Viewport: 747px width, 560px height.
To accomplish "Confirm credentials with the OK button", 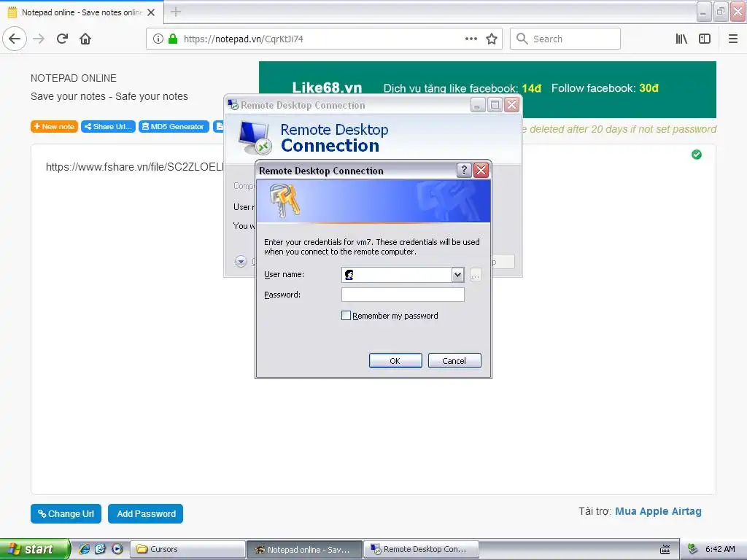I will (395, 360).
